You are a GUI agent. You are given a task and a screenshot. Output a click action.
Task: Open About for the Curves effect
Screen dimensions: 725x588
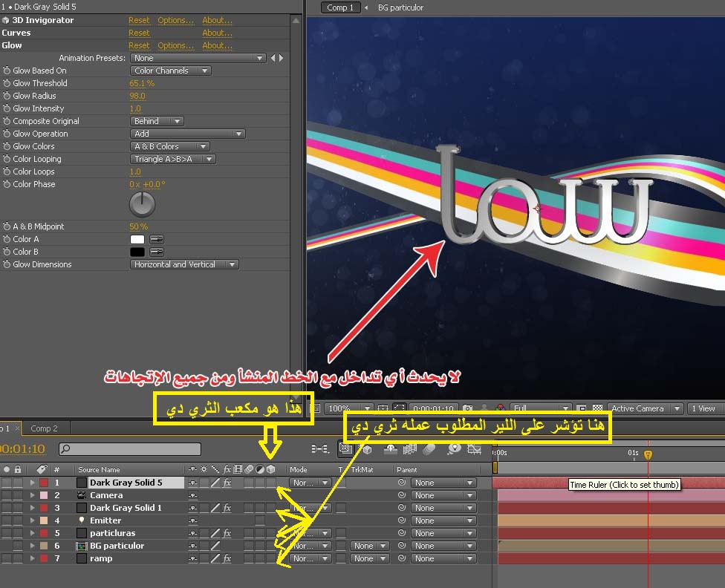coord(218,33)
